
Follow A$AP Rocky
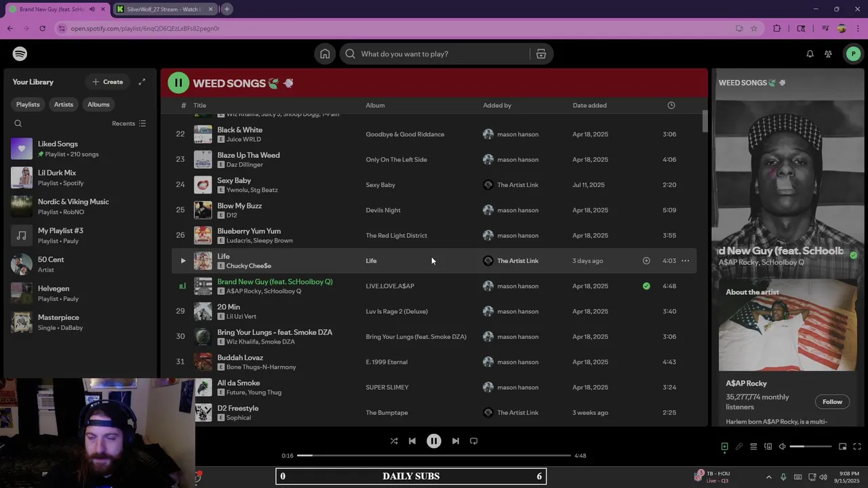coord(832,402)
